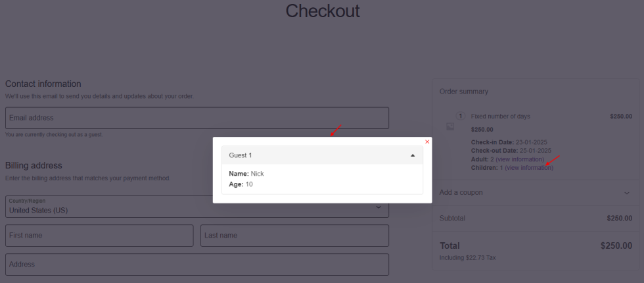Close the guest details popup
This screenshot has height=283, width=644.
427,141
